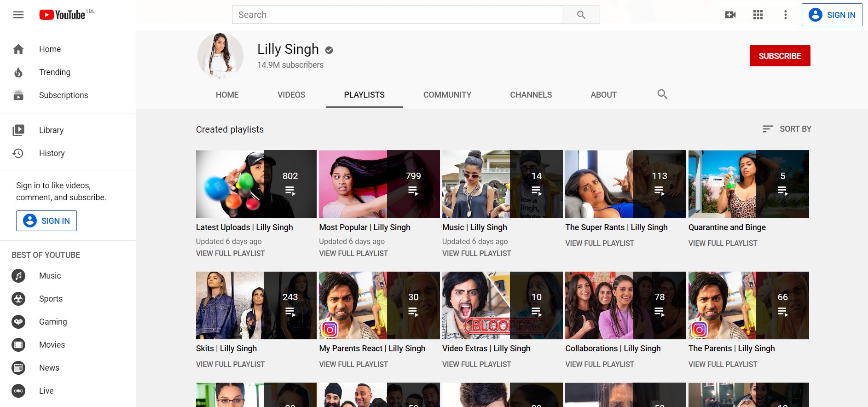Click the channel search magnifier icon
Image resolution: width=868 pixels, height=407 pixels.
tap(662, 94)
